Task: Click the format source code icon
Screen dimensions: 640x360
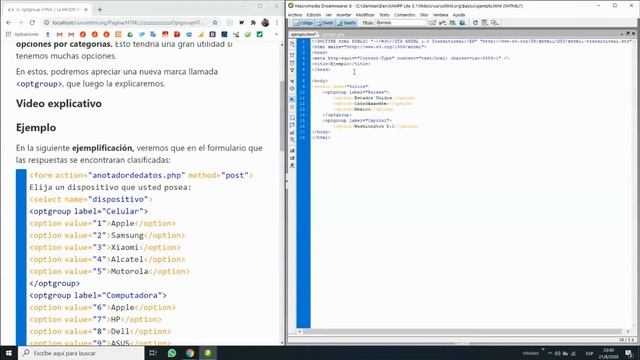Action: point(292,165)
